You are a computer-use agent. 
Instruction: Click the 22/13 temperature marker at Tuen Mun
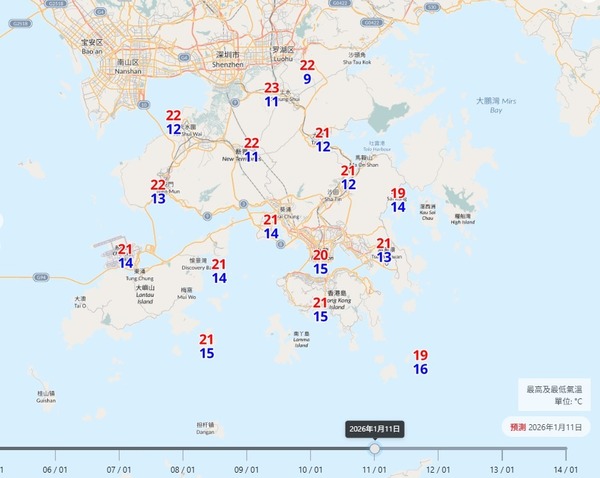[158, 192]
